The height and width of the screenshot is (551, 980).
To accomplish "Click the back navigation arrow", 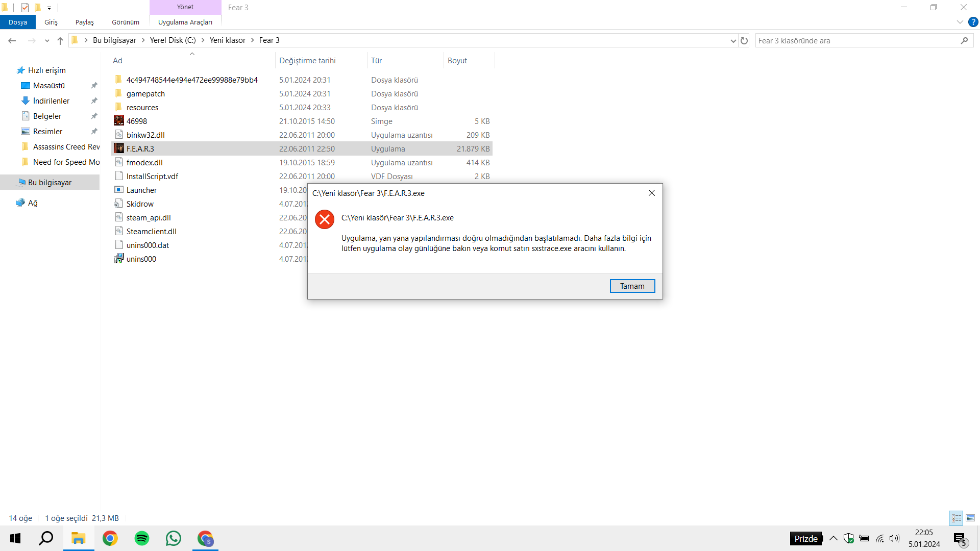I will [12, 41].
